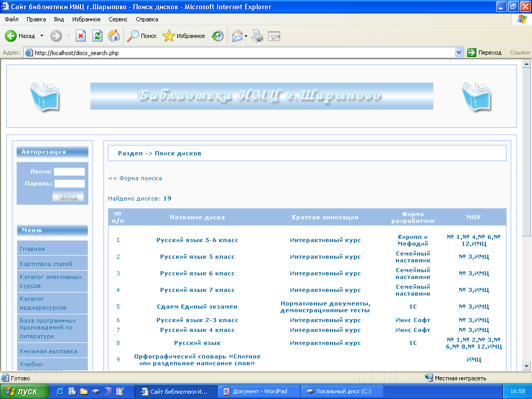Click the Print icon in toolbar
Image resolution: width=532 pixels, height=399 pixels.
pyautogui.click(x=258, y=36)
